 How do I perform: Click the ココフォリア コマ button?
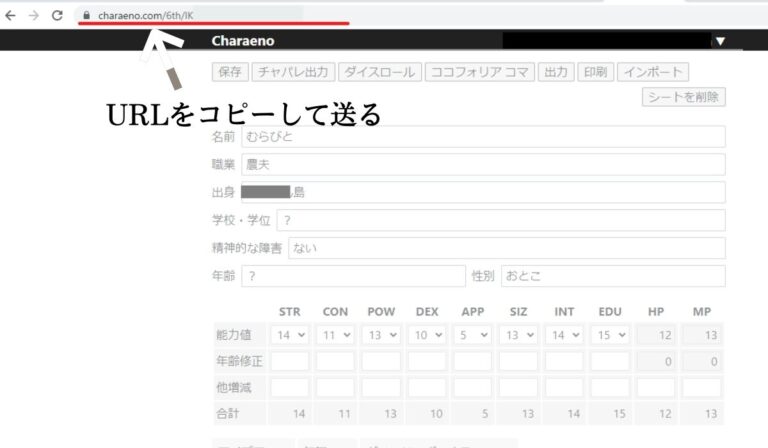[480, 72]
